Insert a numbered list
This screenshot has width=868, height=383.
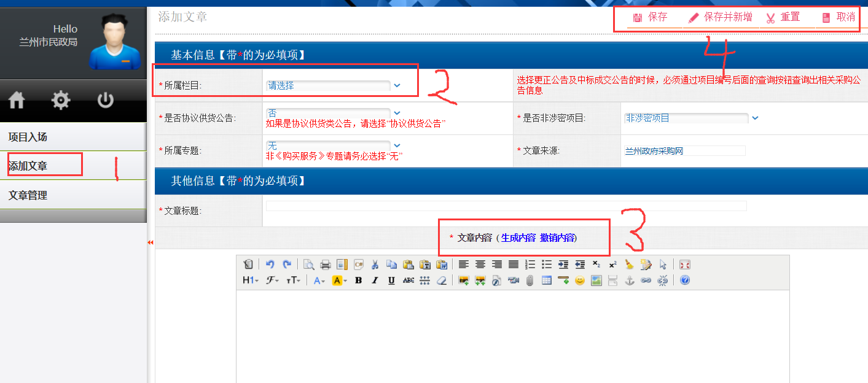530,265
